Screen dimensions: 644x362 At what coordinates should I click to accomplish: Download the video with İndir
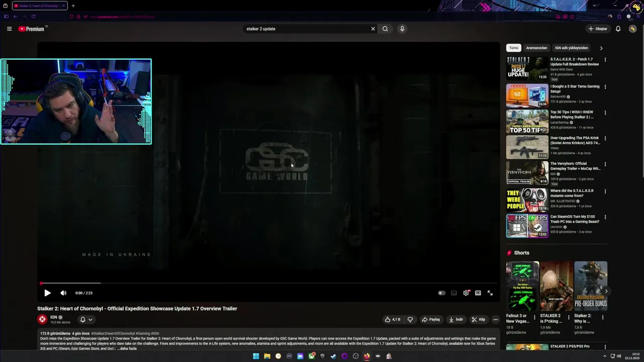pos(456,319)
